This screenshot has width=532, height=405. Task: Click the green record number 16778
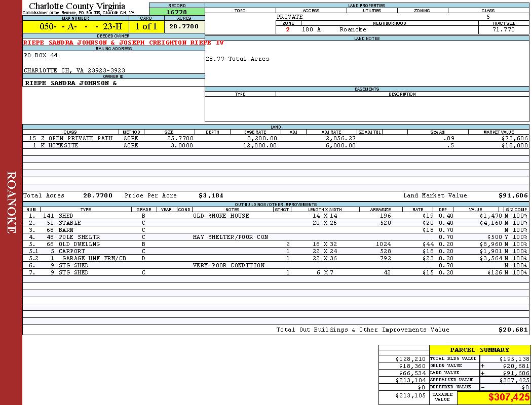[176, 12]
